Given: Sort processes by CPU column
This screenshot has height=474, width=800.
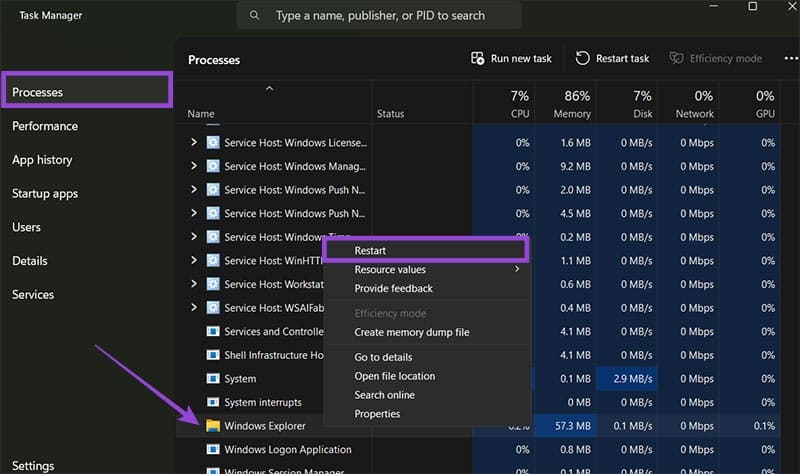Looking at the screenshot, I should click(x=504, y=104).
